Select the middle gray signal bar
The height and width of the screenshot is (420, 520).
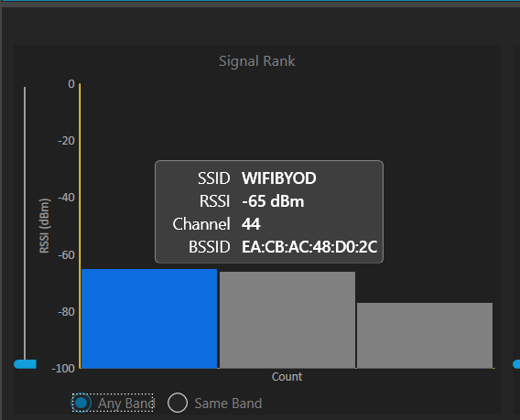pos(287,320)
